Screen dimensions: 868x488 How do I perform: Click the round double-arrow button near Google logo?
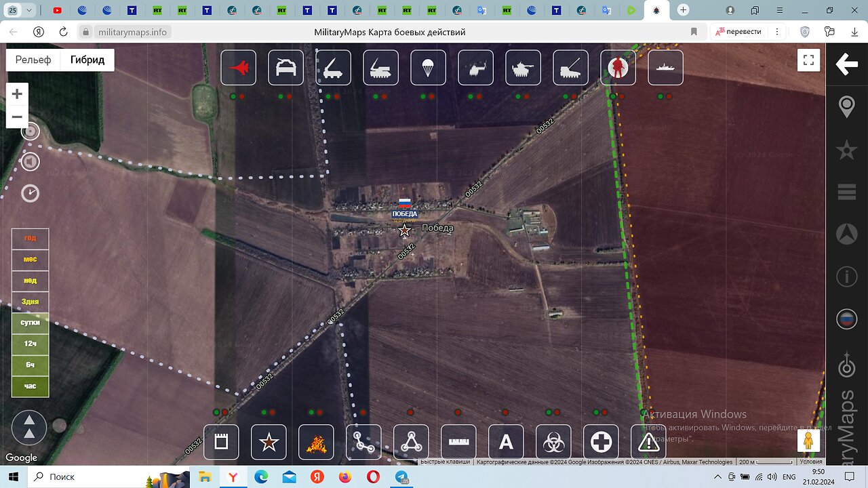29,428
